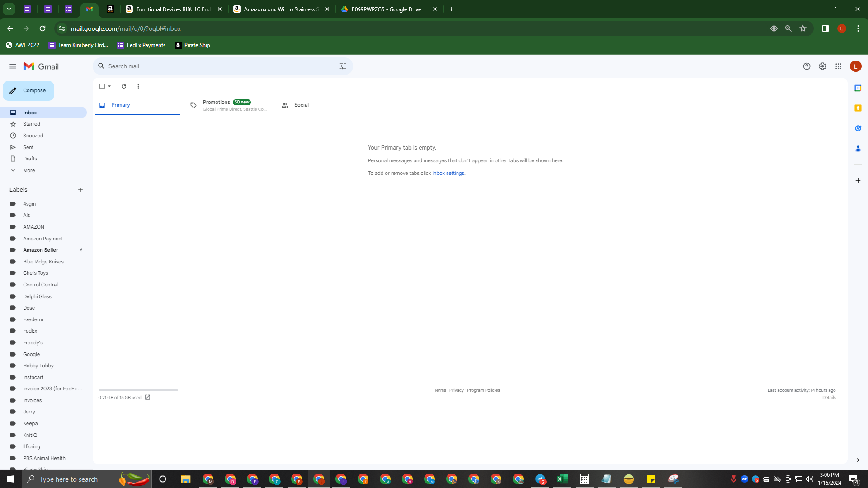Open Program Policies link
Viewport: 868px width, 488px height.
coord(483,390)
